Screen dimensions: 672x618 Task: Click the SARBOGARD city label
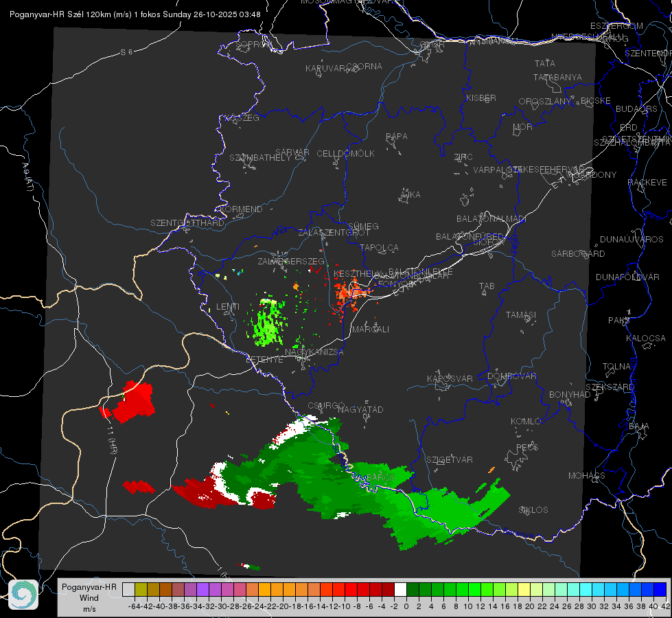[578, 254]
